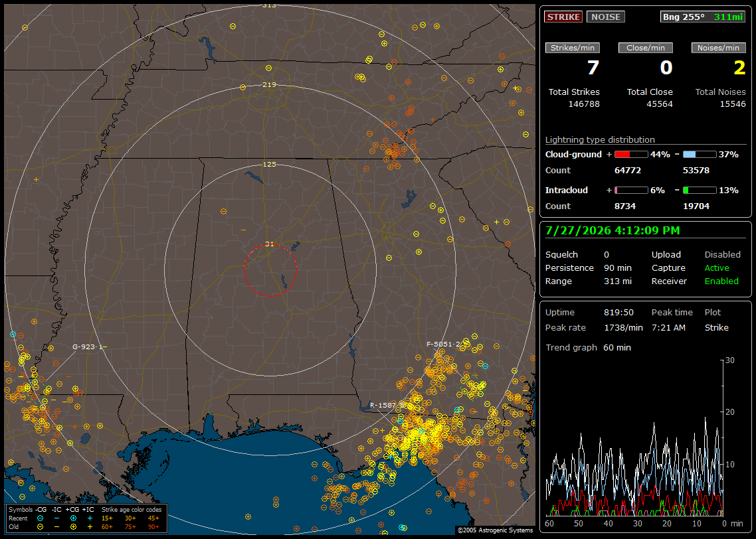Click the 30+ strike age color code

(x=130, y=518)
